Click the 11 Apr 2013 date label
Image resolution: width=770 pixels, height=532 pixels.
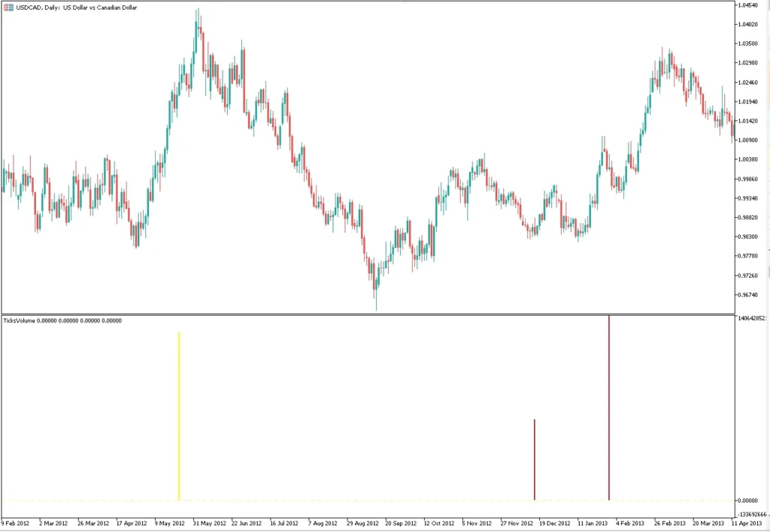coord(747,523)
